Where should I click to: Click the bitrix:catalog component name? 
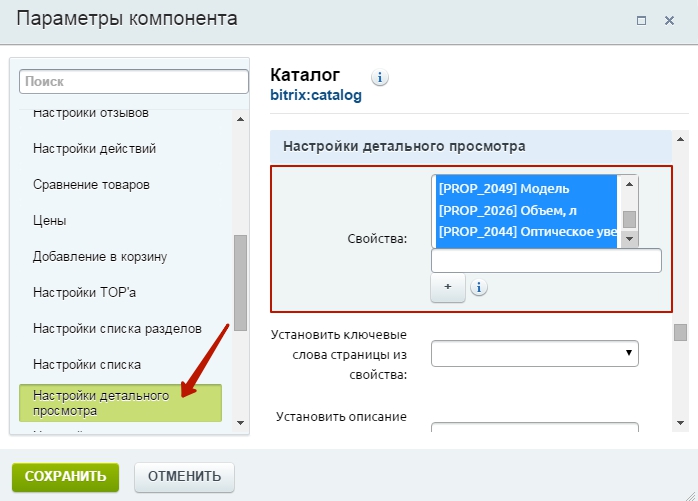coord(316,95)
